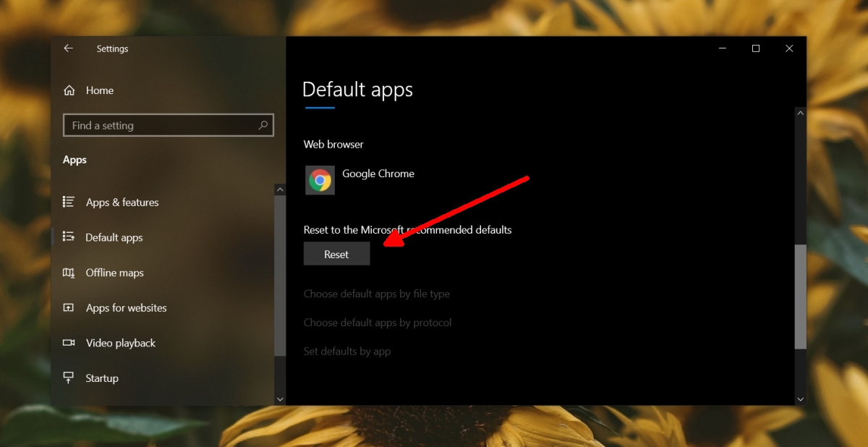Click the main pane scroll down arrow

click(x=800, y=399)
